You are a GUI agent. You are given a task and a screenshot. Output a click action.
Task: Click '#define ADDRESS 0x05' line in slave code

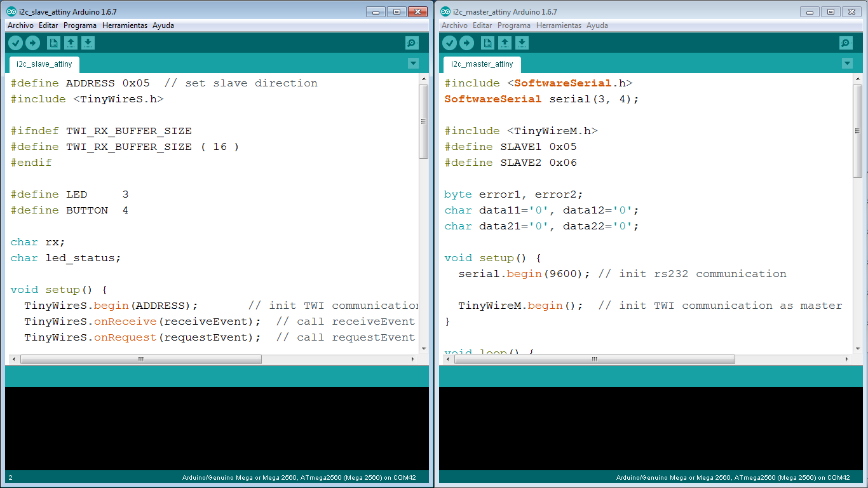164,83
